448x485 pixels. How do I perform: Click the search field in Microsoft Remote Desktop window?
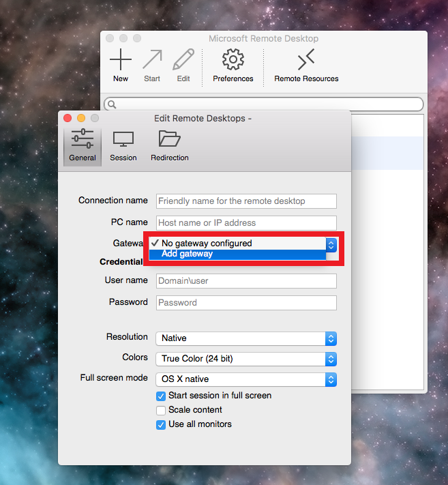(x=263, y=104)
